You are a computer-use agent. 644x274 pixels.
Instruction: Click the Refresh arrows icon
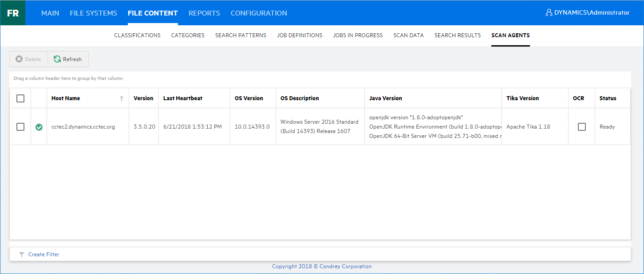pyautogui.click(x=57, y=59)
